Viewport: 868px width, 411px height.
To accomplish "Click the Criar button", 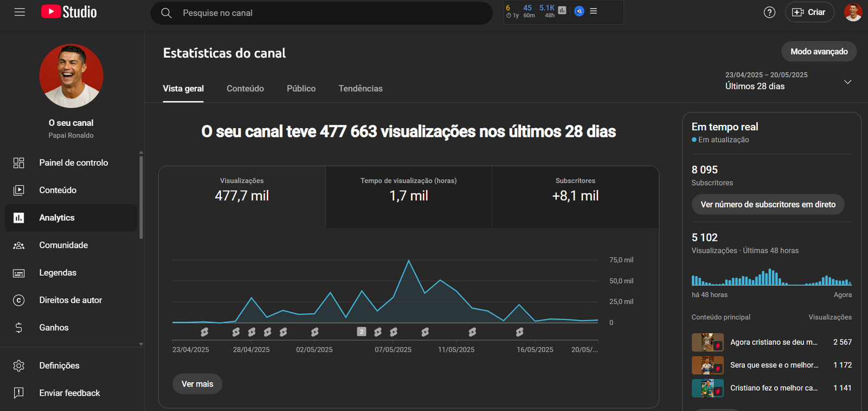I will (809, 12).
